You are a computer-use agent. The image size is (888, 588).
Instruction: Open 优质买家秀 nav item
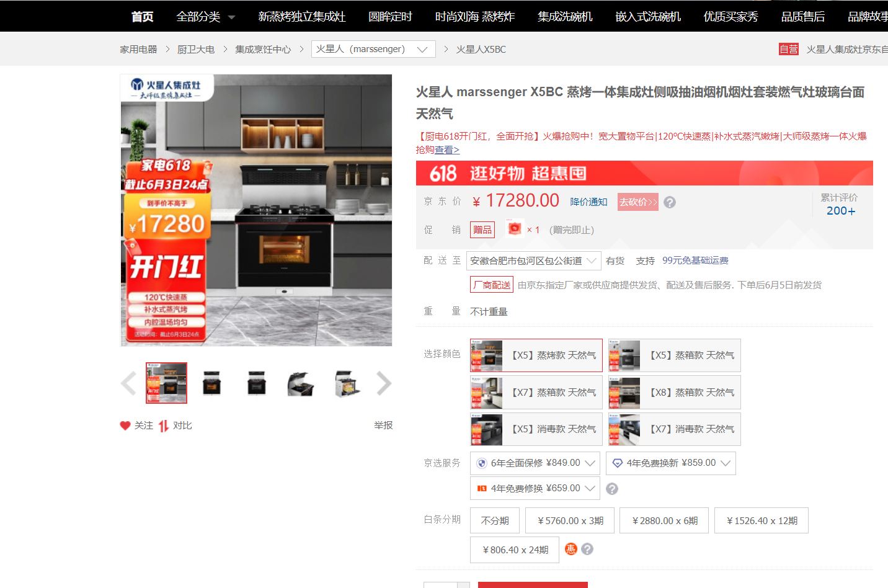pos(731,17)
